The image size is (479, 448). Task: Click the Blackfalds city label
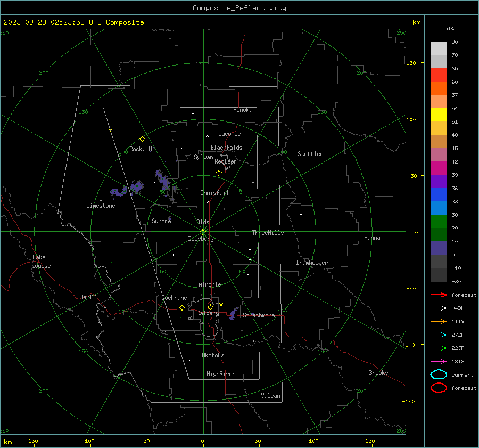(x=226, y=148)
